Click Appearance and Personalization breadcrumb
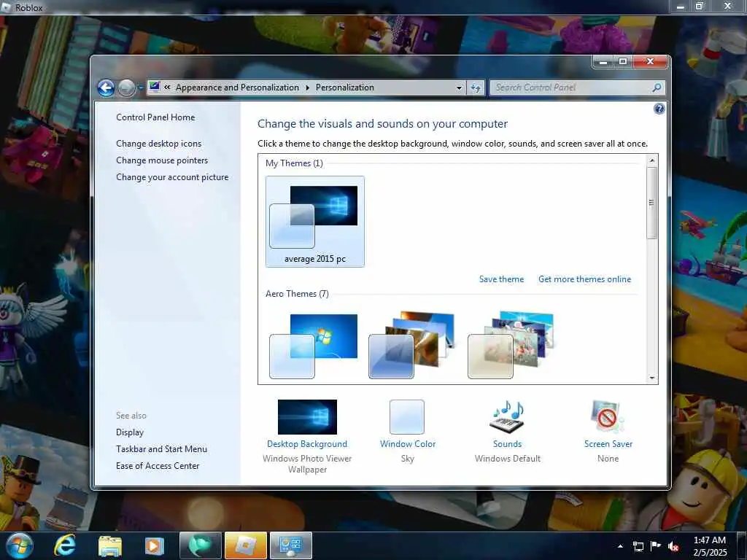 [237, 87]
